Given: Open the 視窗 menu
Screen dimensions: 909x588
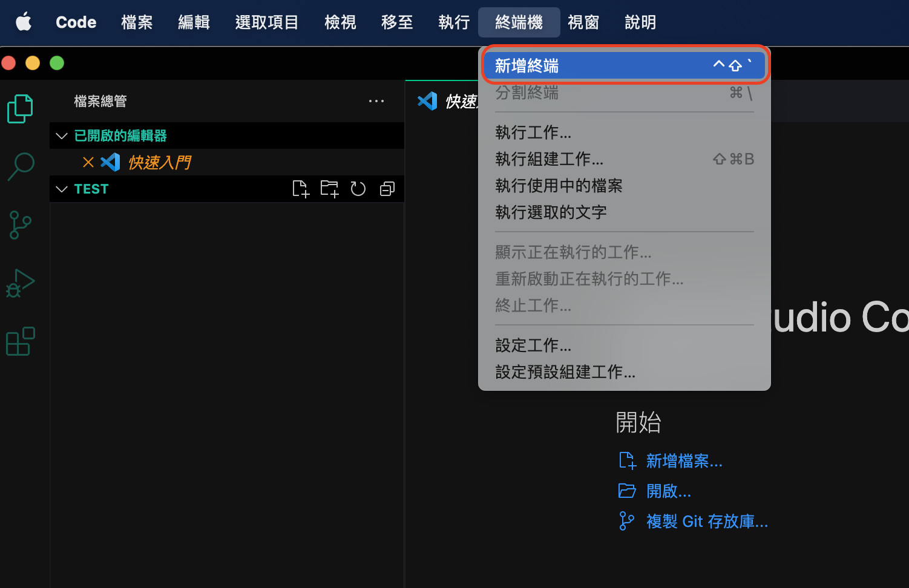Looking at the screenshot, I should point(583,22).
